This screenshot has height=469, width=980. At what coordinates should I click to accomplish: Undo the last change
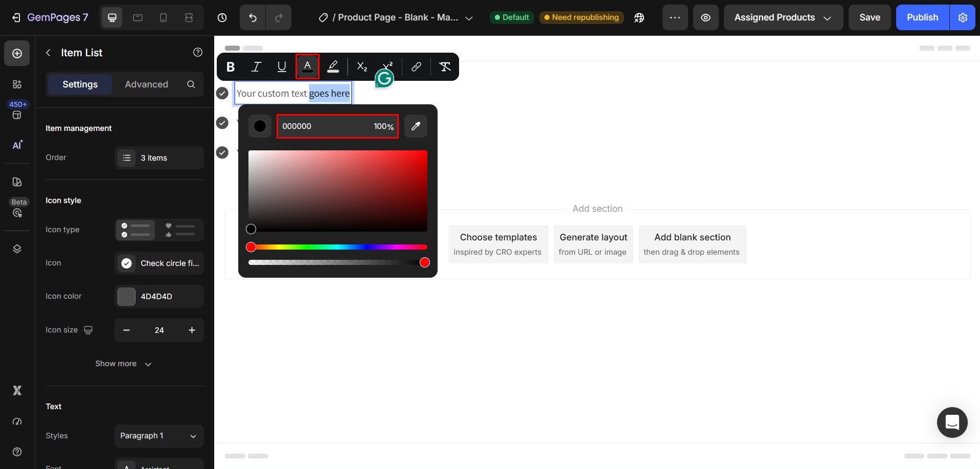point(253,17)
